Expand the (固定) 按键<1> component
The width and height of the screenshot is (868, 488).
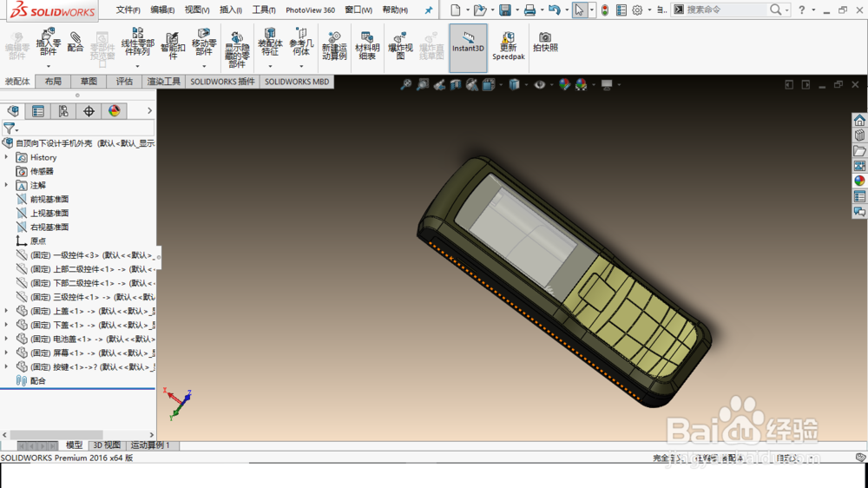[7, 366]
